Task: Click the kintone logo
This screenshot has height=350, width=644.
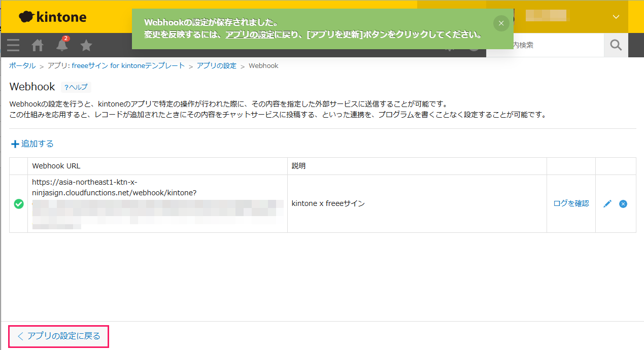Action: 53,17
